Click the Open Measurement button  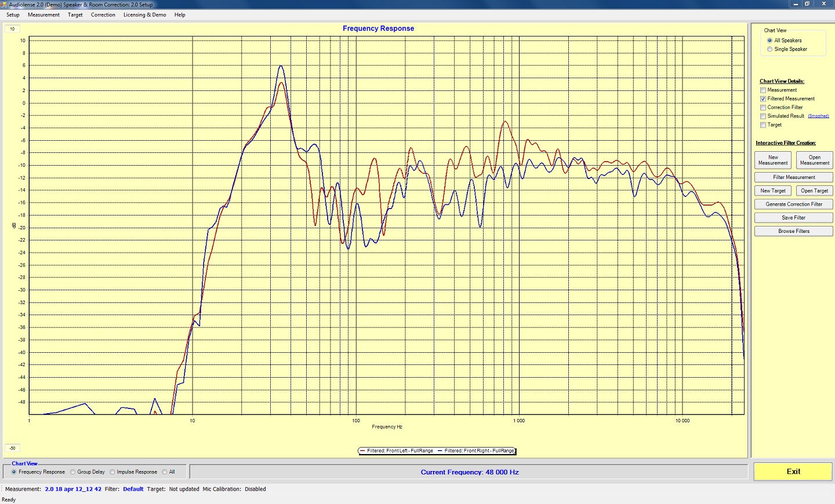coord(814,160)
